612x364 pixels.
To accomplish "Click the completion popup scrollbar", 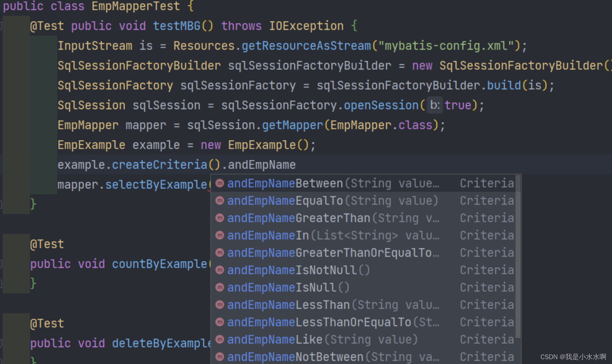I will tap(518, 257).
